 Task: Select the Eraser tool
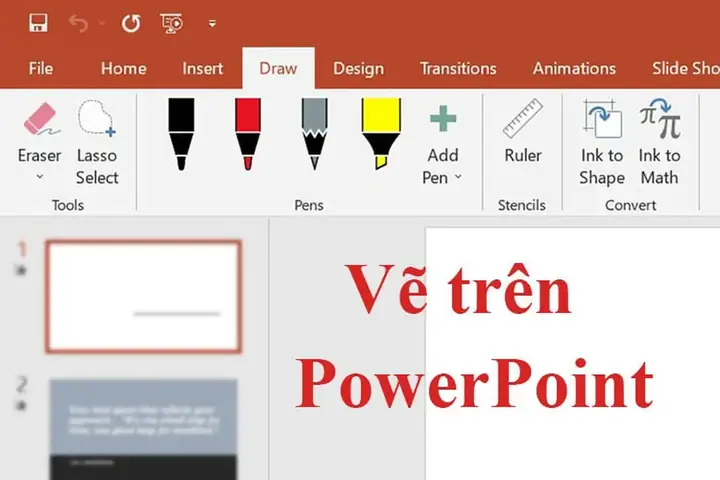coord(40,133)
